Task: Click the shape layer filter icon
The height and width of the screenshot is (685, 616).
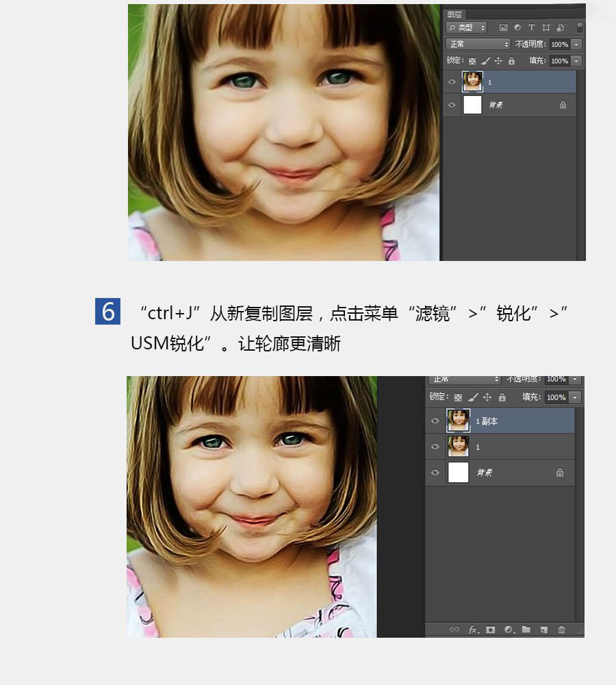Action: [x=546, y=27]
